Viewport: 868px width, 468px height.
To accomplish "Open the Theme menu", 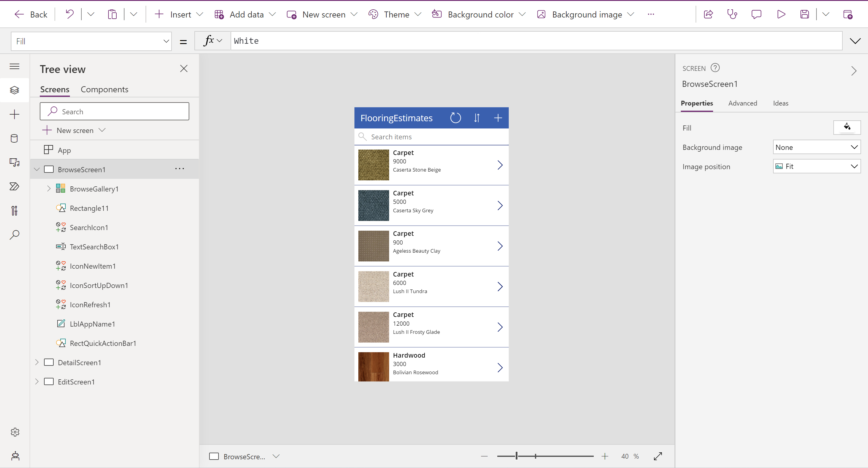I will pyautogui.click(x=395, y=14).
